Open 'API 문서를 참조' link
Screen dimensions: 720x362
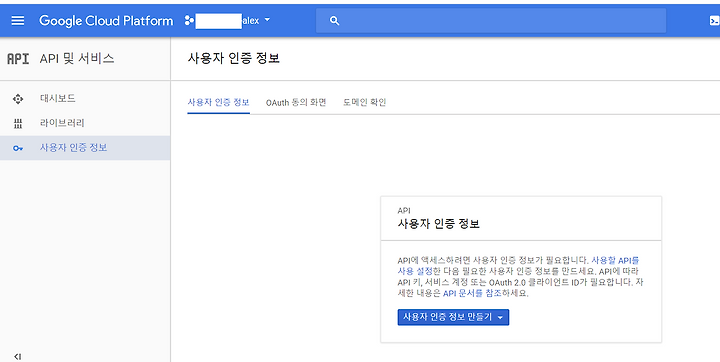[472, 293]
